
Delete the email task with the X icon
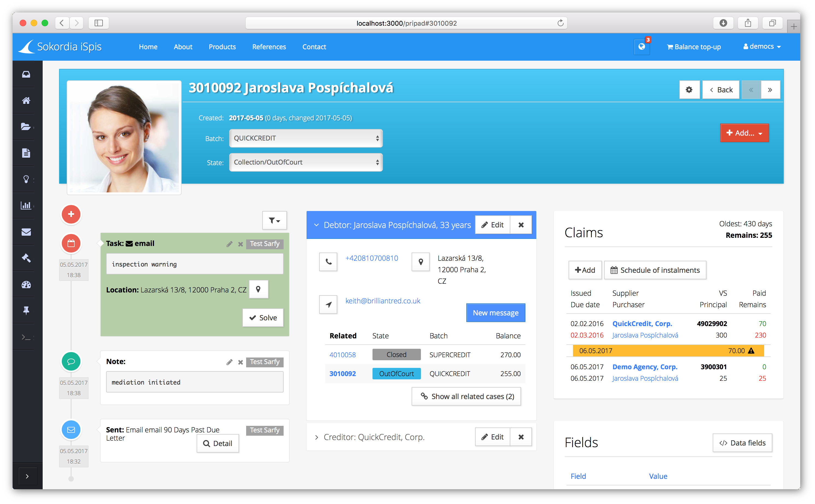240,244
